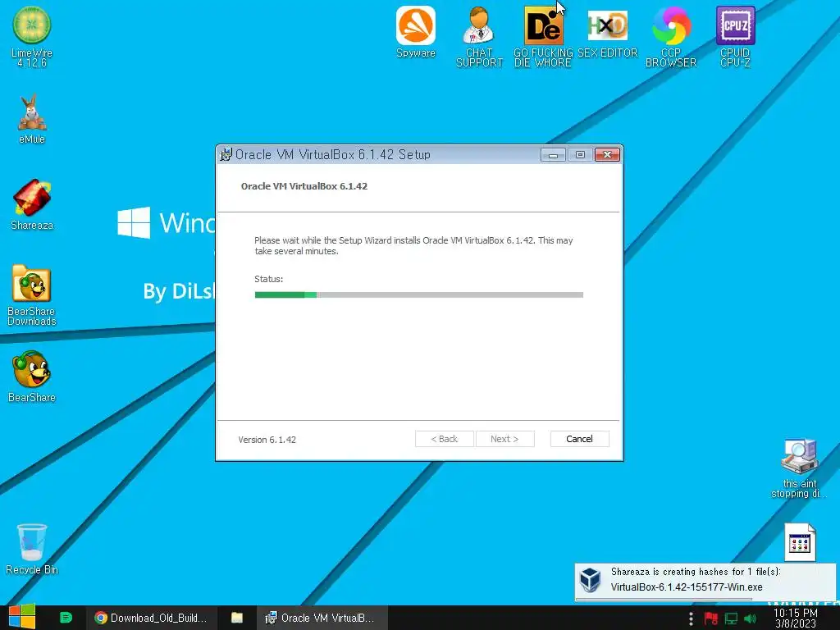Open the File Explorer taskbar folder icon
This screenshot has height=630, width=840.
pyautogui.click(x=237, y=618)
